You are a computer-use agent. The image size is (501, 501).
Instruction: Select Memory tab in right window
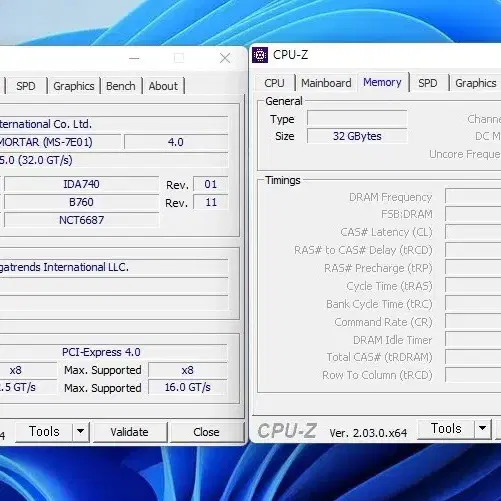[383, 82]
